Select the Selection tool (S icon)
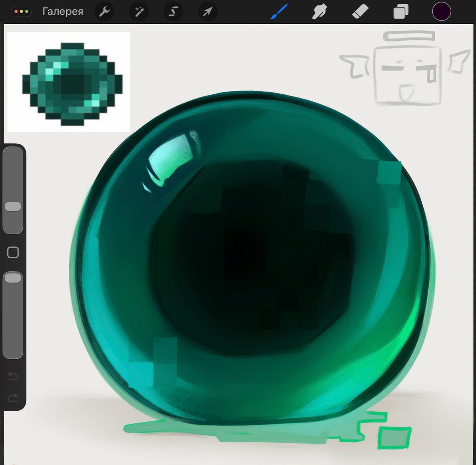 (173, 12)
